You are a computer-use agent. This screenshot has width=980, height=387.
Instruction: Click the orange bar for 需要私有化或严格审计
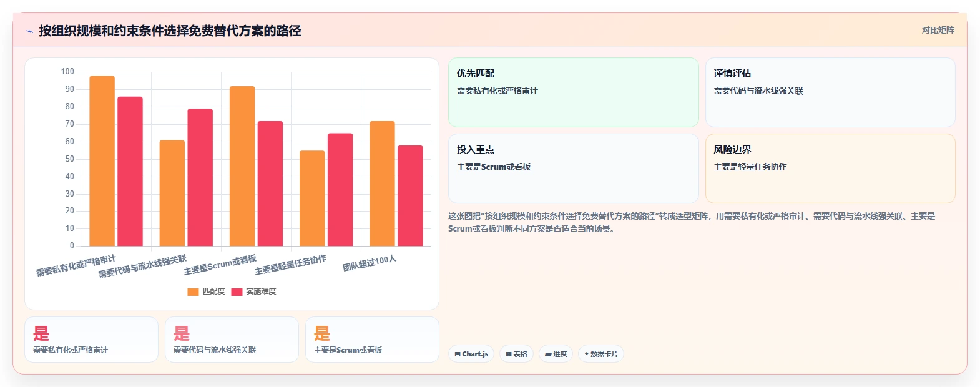102,161
